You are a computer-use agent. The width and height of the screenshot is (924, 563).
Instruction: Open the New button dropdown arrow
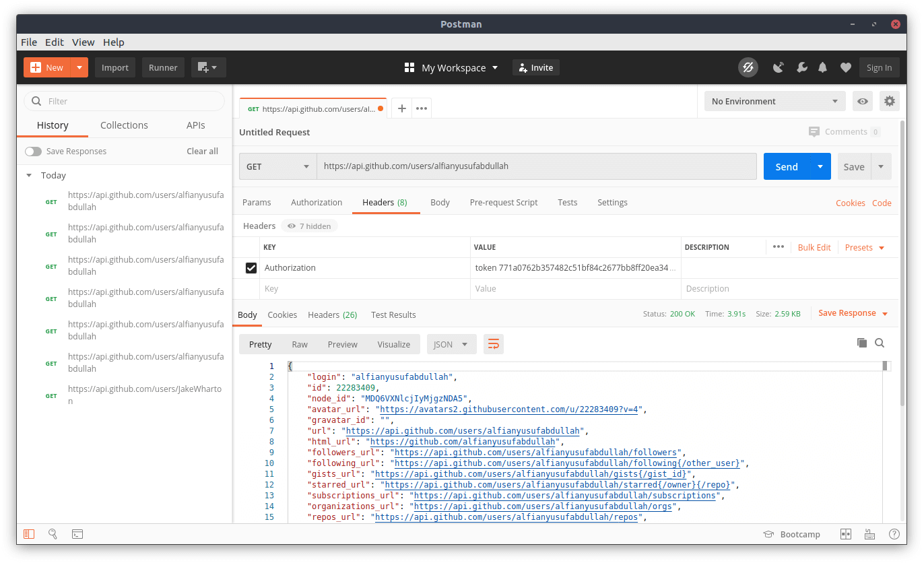[x=79, y=67]
